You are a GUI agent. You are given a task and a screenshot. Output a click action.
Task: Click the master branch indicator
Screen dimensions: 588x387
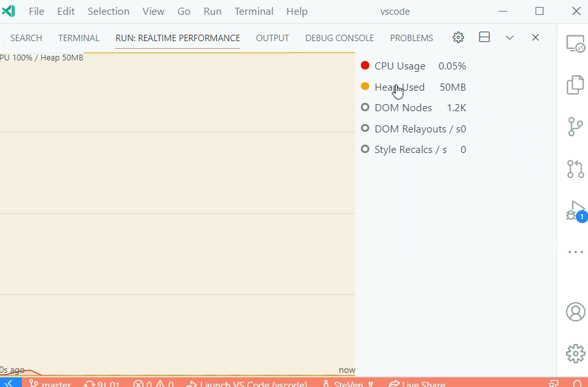pyautogui.click(x=50, y=383)
